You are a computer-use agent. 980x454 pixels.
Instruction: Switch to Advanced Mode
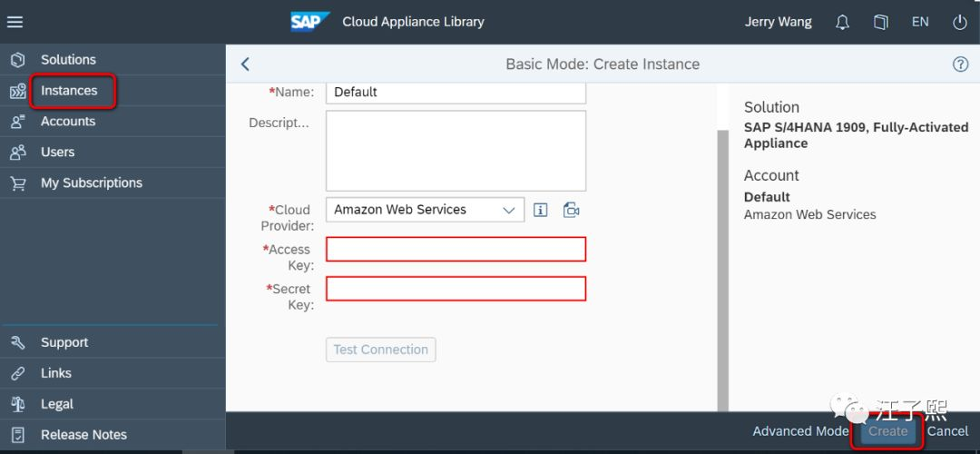(800, 431)
